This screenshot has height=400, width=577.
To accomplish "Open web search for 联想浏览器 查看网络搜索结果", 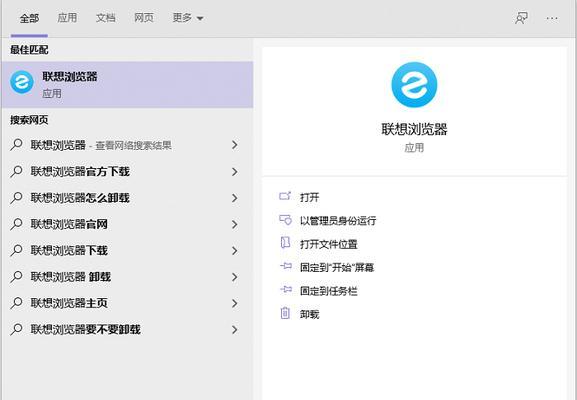I will tap(127, 145).
